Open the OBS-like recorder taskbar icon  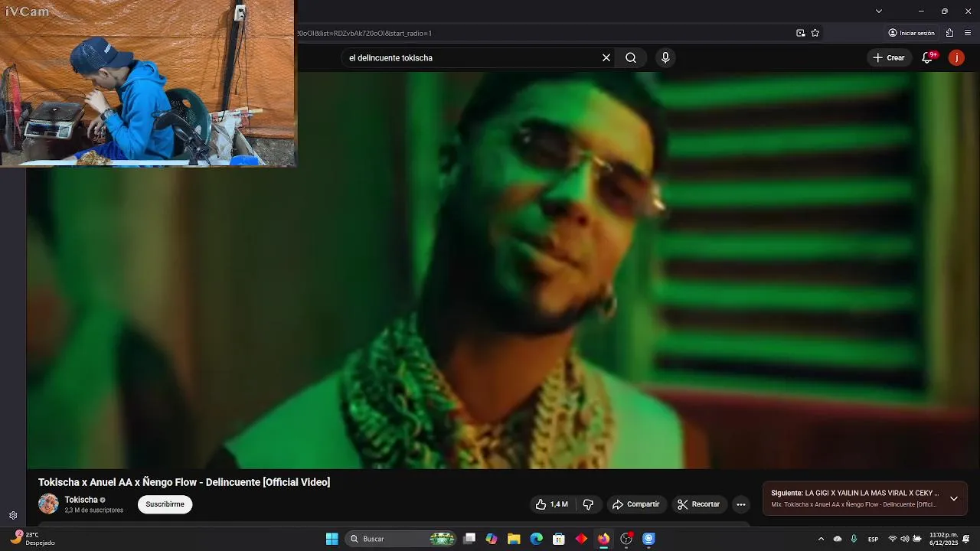[x=626, y=539]
